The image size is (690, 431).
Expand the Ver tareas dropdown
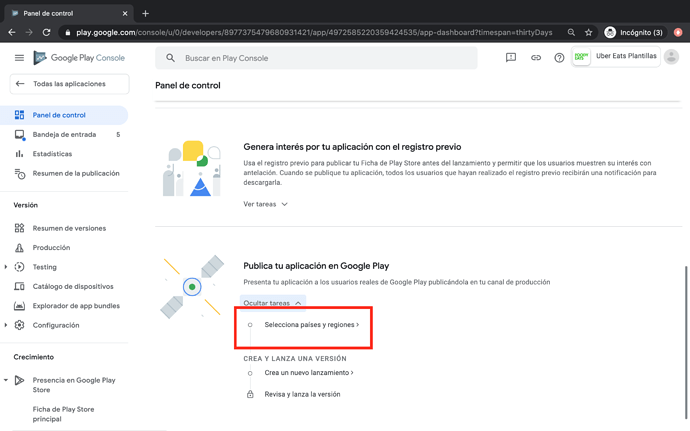coord(266,204)
